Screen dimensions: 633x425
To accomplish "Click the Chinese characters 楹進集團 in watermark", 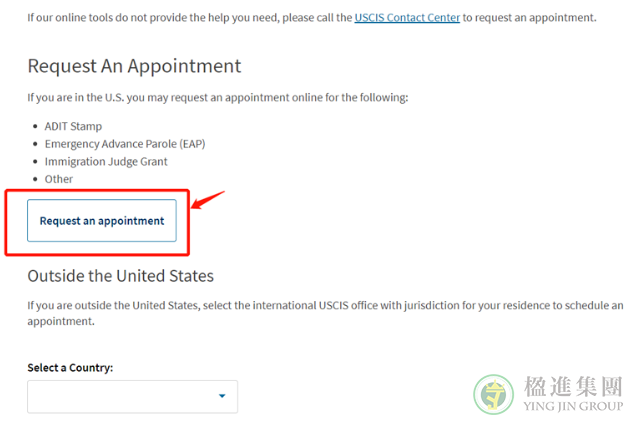I will [573, 386].
